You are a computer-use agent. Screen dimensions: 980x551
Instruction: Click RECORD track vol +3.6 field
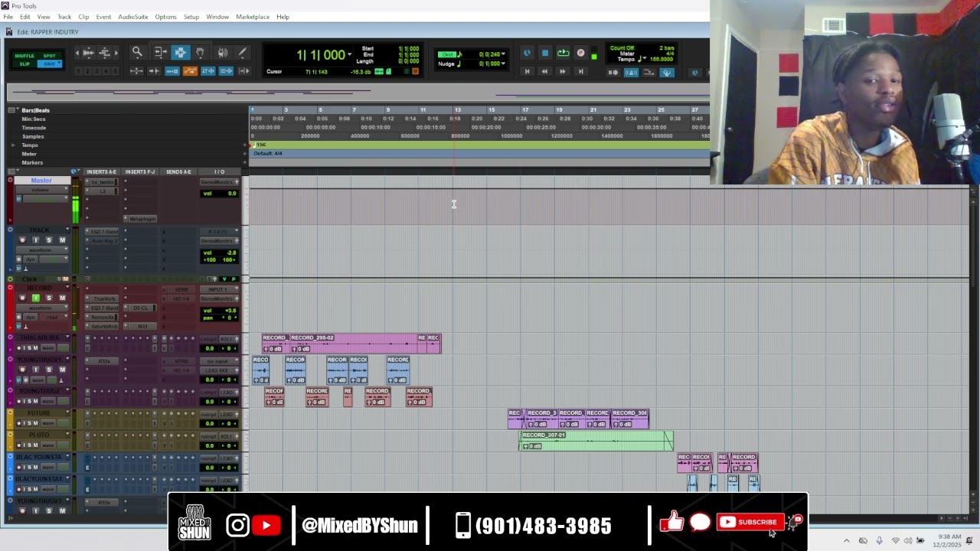219,311
